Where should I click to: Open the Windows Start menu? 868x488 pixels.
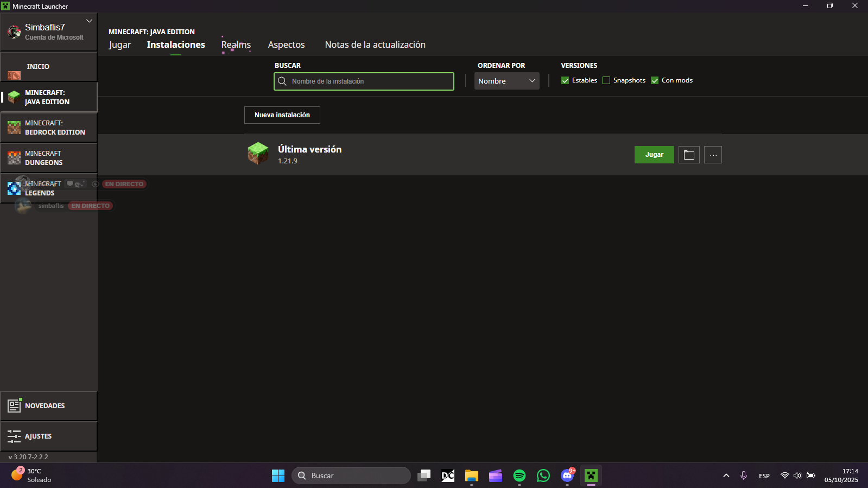278,476
